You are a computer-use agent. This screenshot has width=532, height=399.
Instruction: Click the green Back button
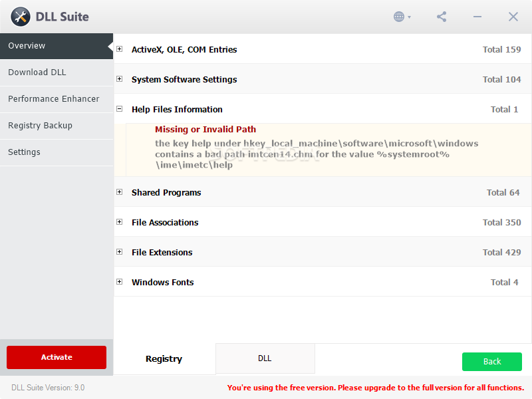coord(492,362)
